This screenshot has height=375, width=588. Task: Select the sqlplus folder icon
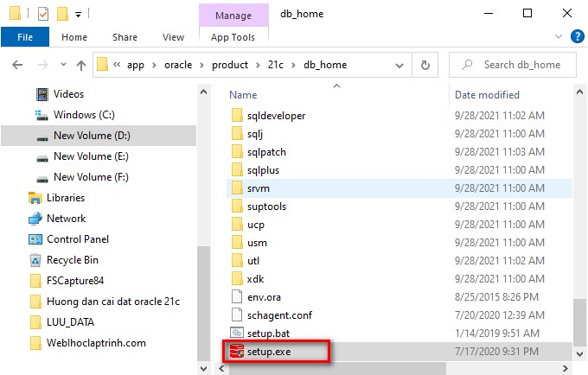(x=237, y=169)
